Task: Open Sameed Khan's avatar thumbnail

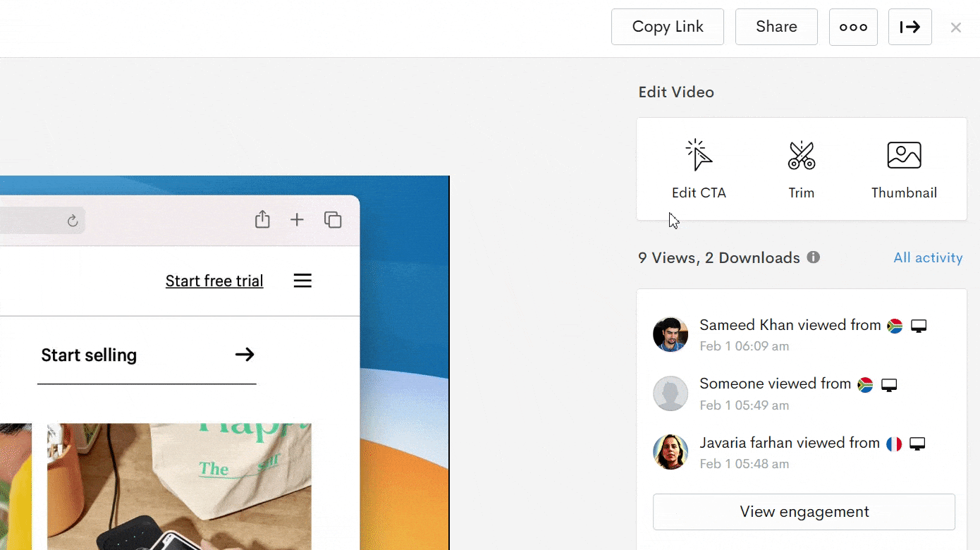Action: (670, 334)
